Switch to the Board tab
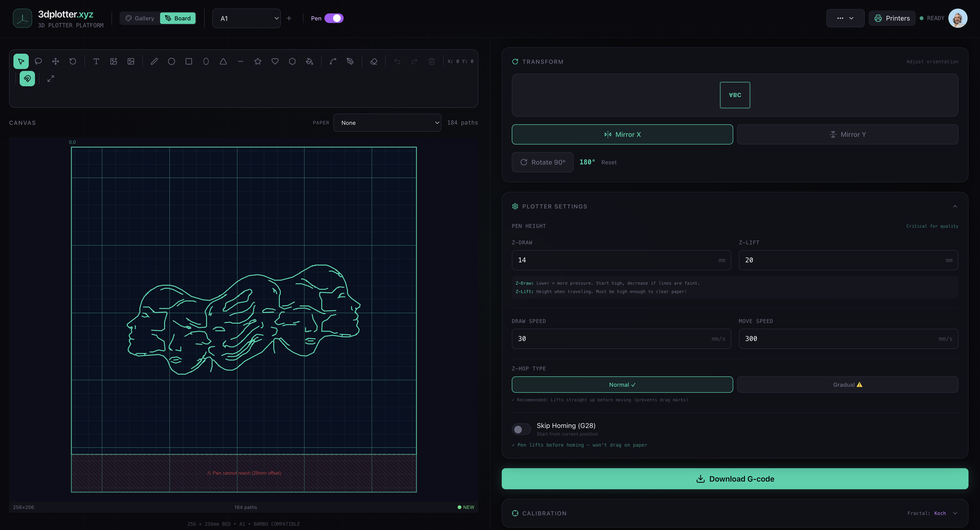This screenshot has width=980, height=530. [178, 18]
